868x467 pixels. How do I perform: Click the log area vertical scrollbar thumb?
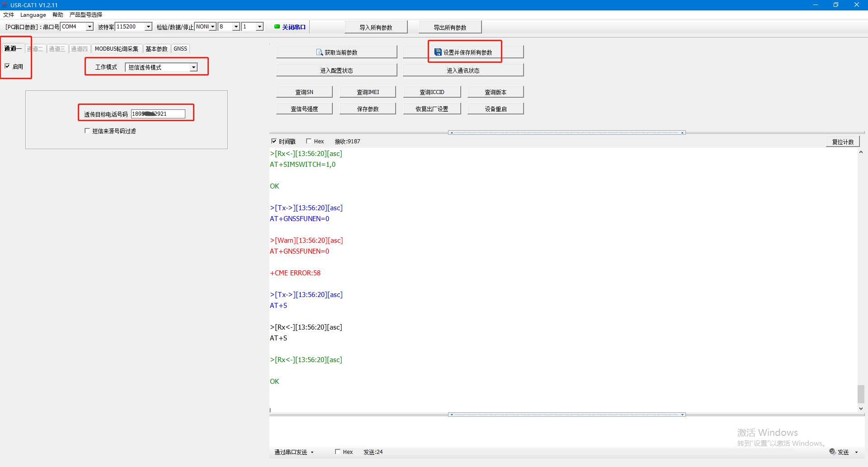pos(861,394)
